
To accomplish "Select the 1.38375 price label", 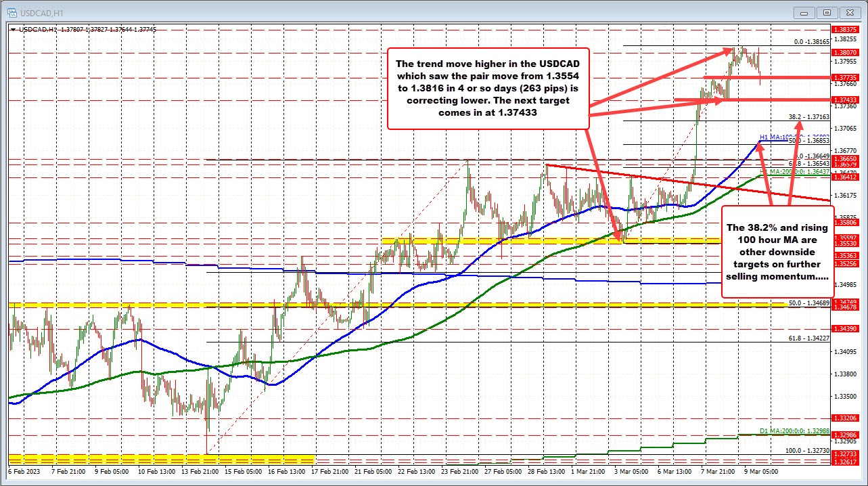I will [x=846, y=30].
